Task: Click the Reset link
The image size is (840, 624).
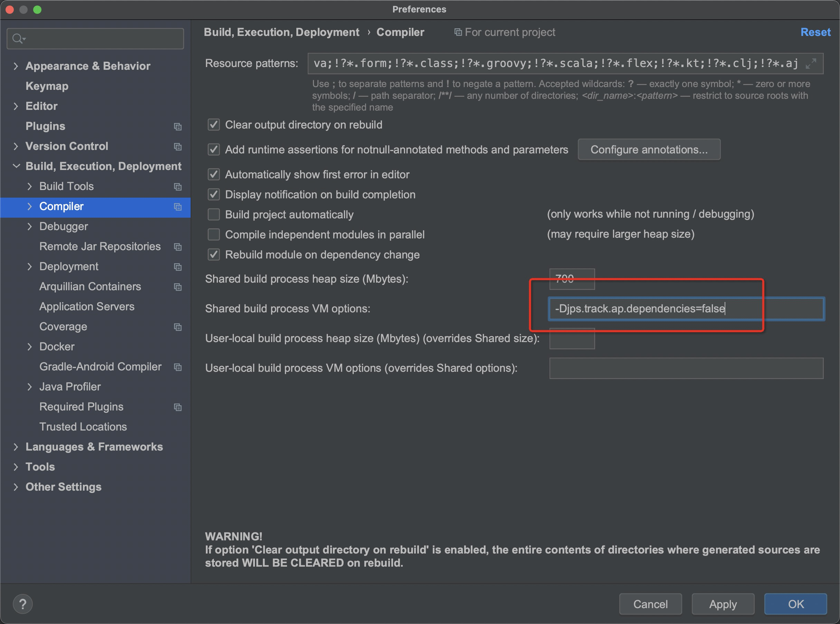Action: coord(815,32)
